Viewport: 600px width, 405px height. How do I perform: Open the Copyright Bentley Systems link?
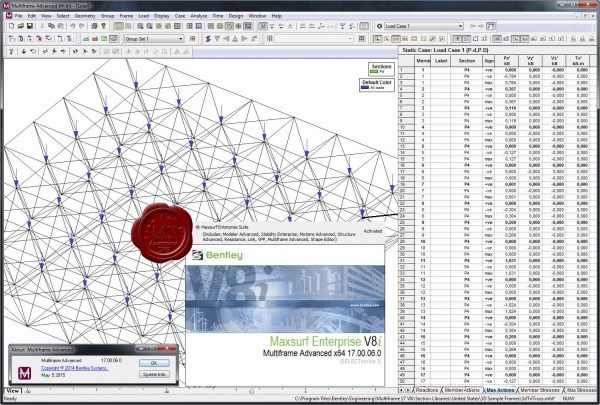pos(75,368)
